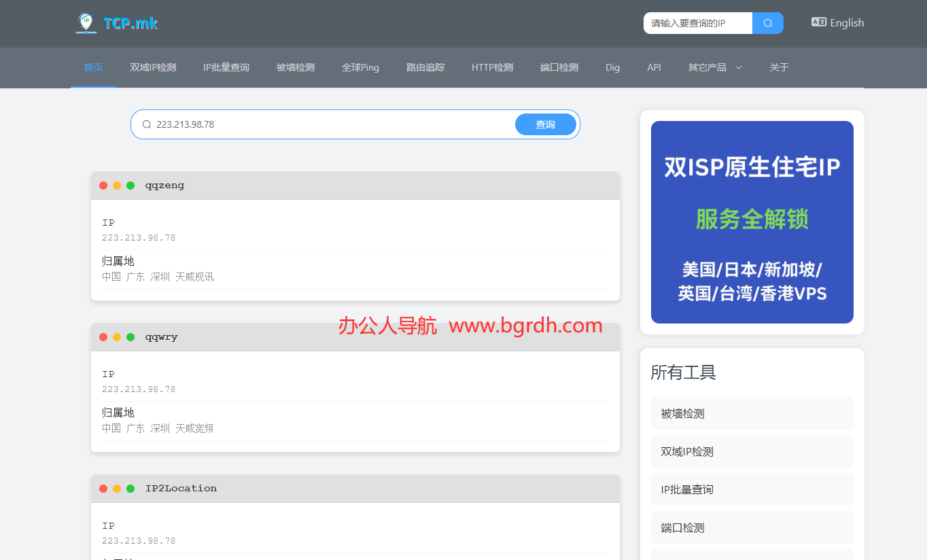This screenshot has width=927, height=560.
Task: Open the 首页 tab
Action: [93, 67]
